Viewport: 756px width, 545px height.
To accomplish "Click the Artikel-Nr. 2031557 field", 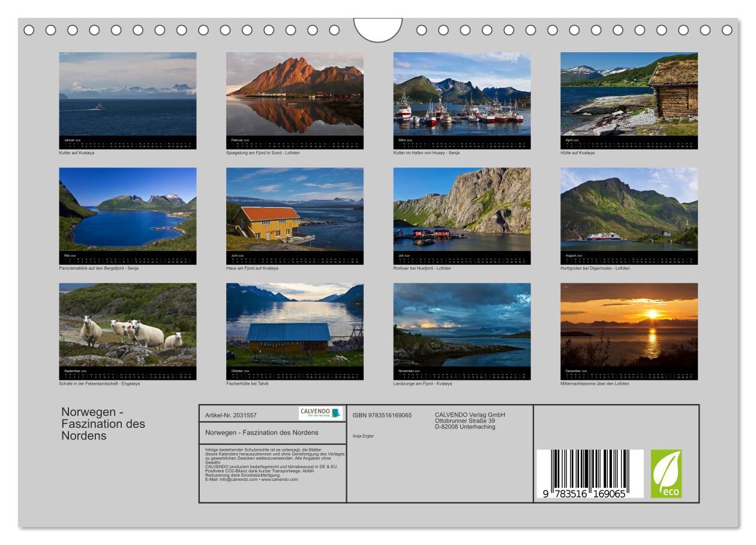I will (x=231, y=415).
